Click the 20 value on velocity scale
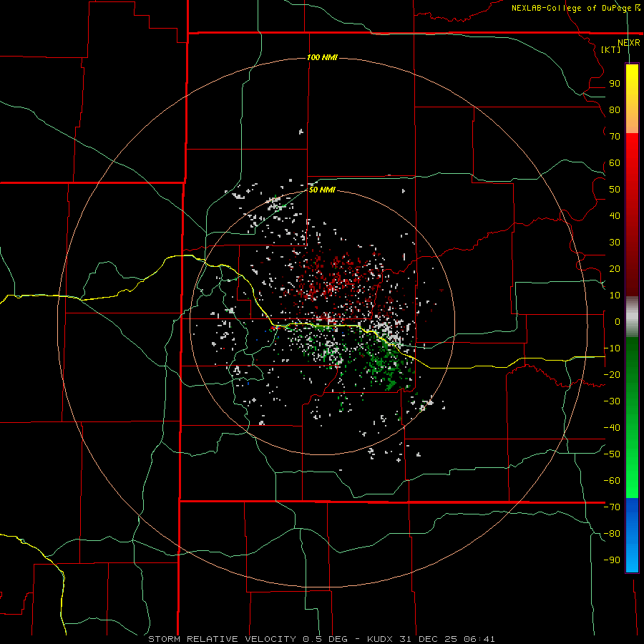The height and width of the screenshot is (644, 644). 615,268
